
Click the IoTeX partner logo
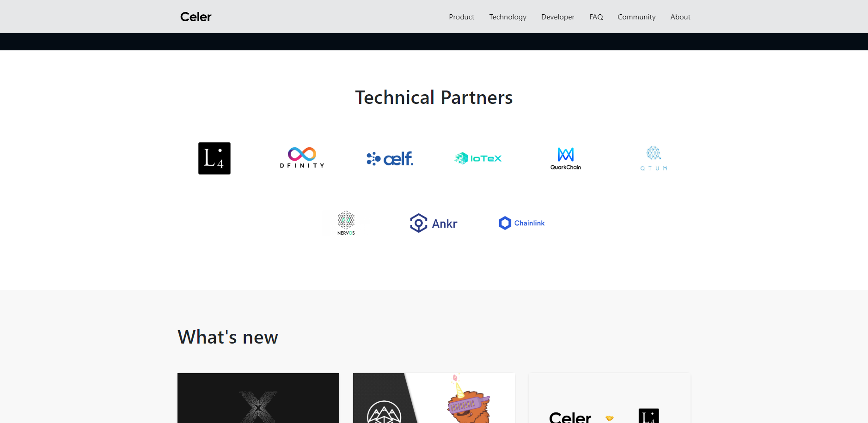(x=478, y=158)
